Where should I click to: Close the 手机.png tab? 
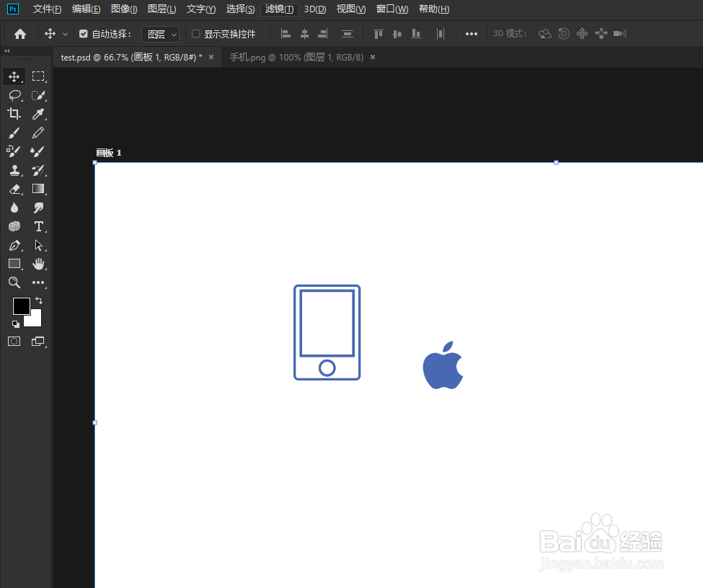coord(373,58)
